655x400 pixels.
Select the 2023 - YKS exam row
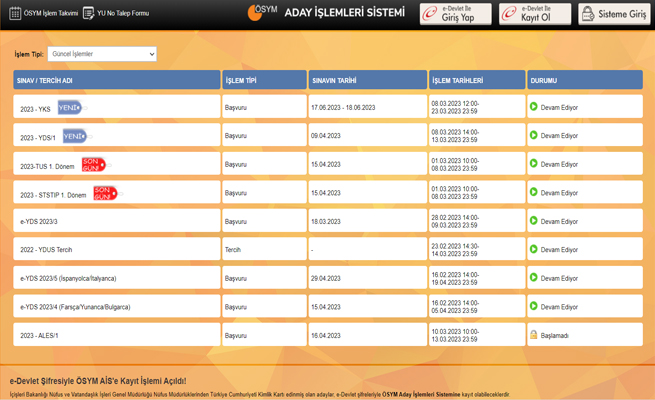[x=328, y=107]
